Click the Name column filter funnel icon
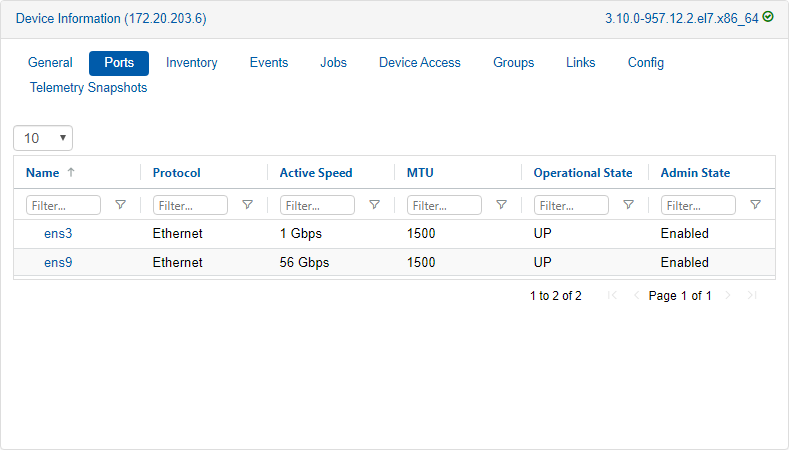Screen dimensions: 789x450 [120, 205]
